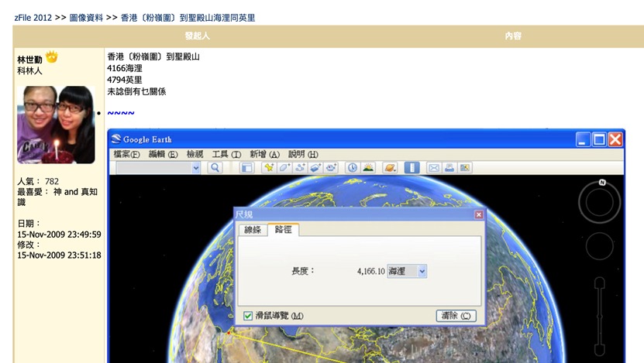
Task: Close the 尺規 ruler dialog
Action: [x=478, y=214]
